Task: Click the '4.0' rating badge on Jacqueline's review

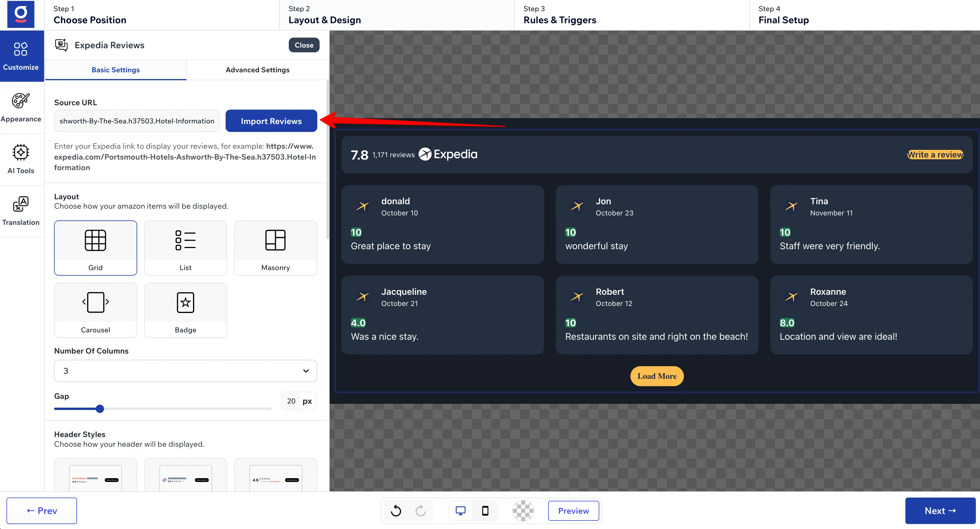Action: click(358, 323)
